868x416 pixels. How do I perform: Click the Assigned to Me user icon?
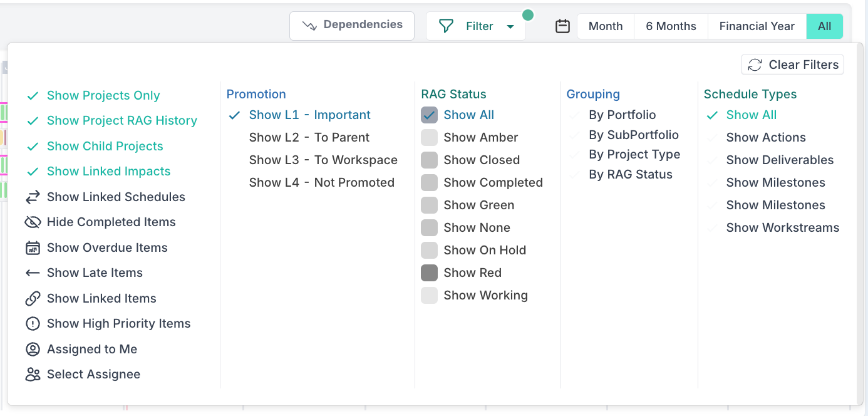(33, 350)
